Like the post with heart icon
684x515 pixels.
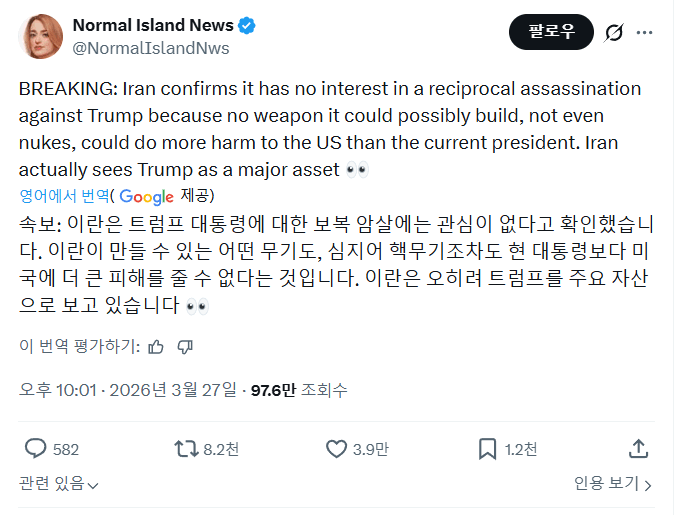335,449
